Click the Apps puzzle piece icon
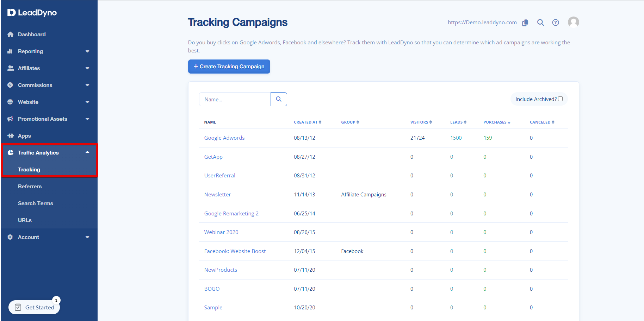 (x=11, y=136)
